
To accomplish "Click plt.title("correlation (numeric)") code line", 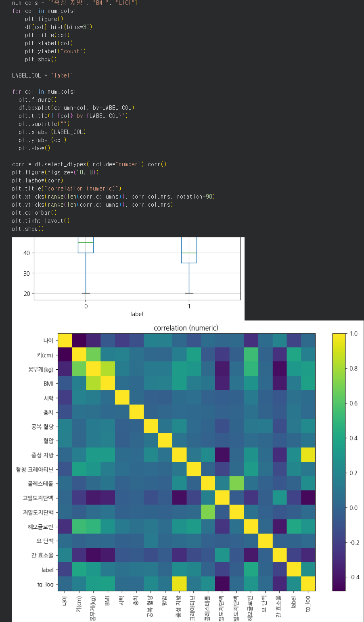I will pyautogui.click(x=67, y=188).
